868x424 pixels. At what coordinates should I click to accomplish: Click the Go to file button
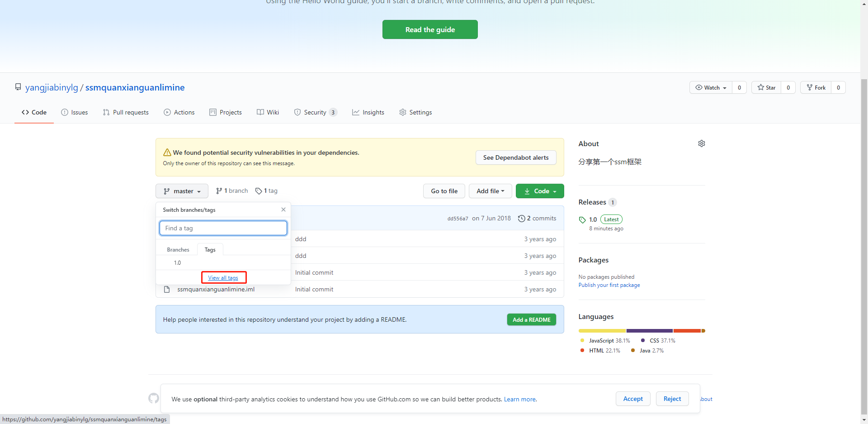click(444, 191)
